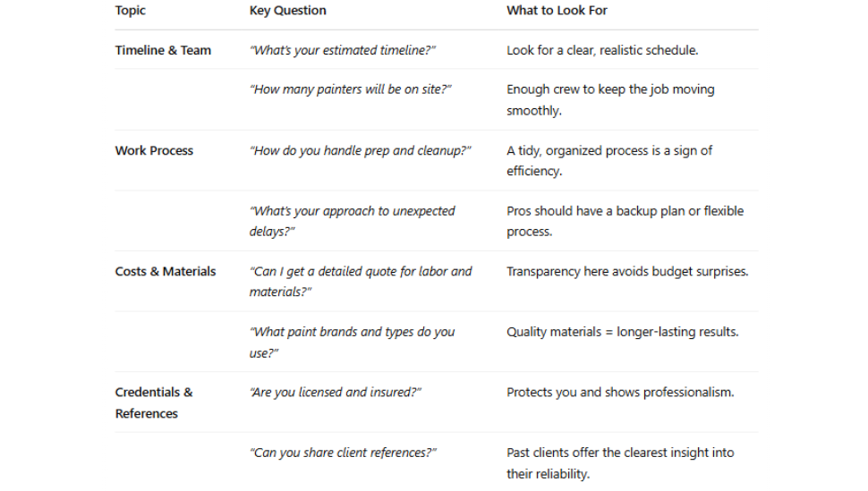This screenshot has height=491, width=868.
Task: Select the client references question
Action: click(x=343, y=453)
